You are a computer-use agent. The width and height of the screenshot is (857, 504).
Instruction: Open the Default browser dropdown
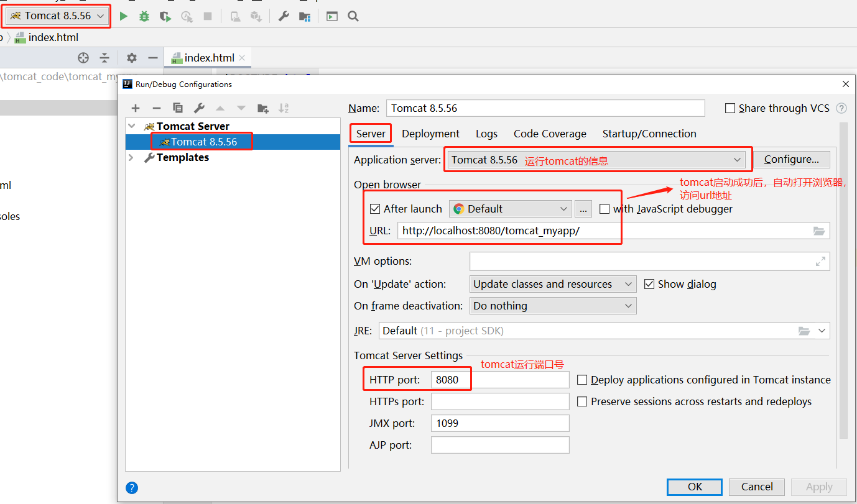coord(510,209)
